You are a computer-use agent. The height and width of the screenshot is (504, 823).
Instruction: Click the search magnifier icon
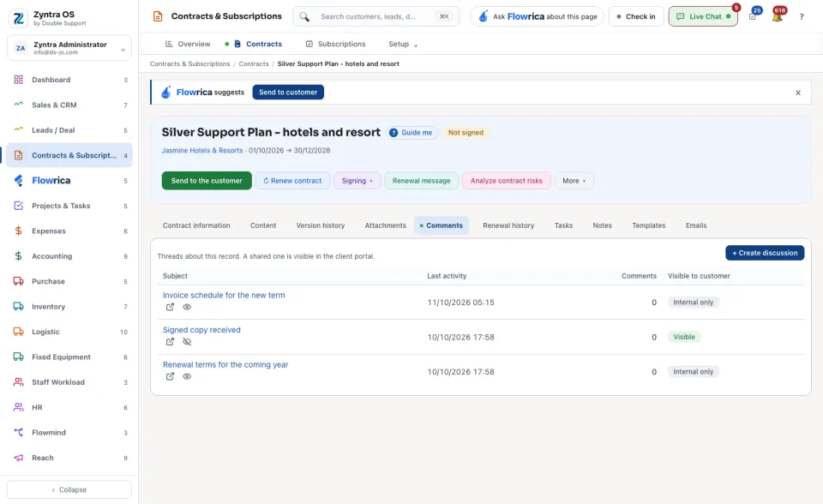pyautogui.click(x=304, y=17)
